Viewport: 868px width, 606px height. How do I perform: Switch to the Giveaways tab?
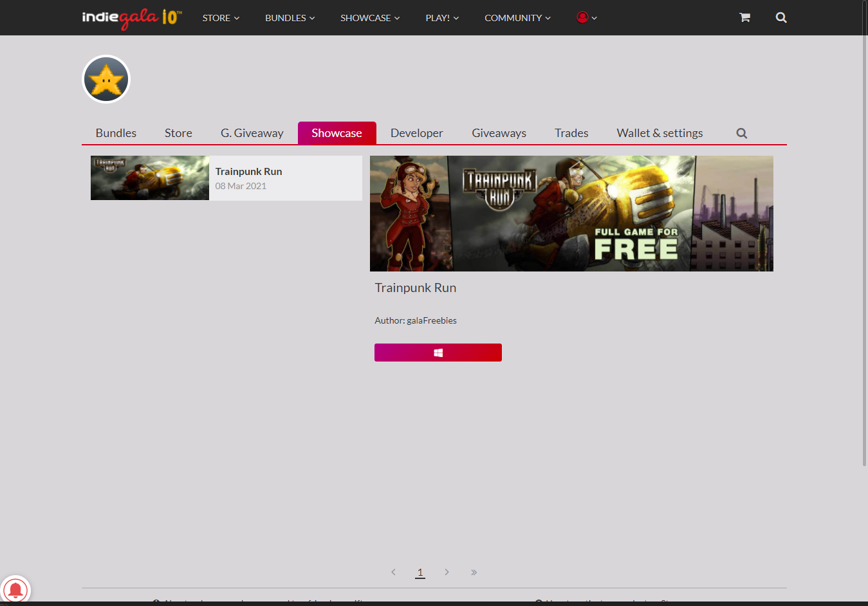tap(499, 133)
